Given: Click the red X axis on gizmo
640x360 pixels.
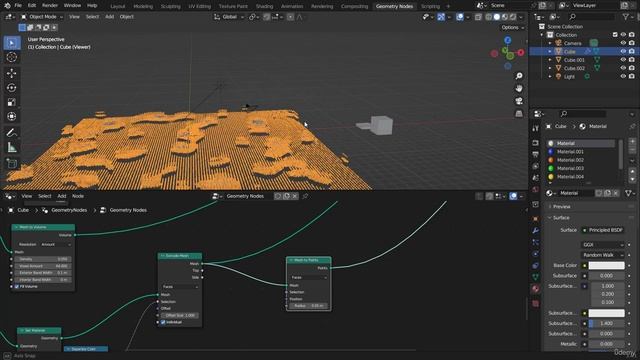Looking at the screenshot, I should coord(520,53).
